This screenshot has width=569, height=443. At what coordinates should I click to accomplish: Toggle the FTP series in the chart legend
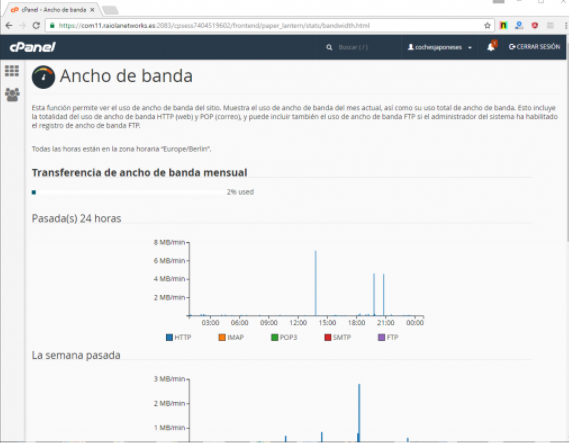[x=388, y=337]
